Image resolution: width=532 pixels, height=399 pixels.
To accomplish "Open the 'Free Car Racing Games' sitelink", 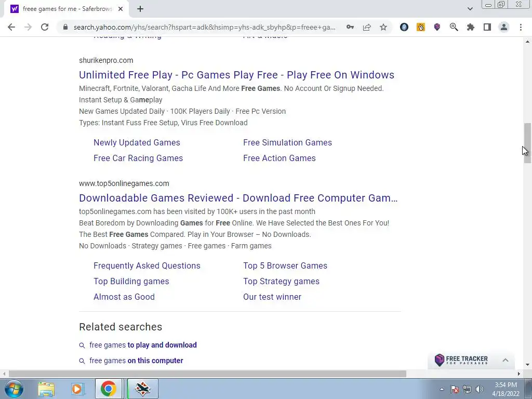I will (138, 158).
